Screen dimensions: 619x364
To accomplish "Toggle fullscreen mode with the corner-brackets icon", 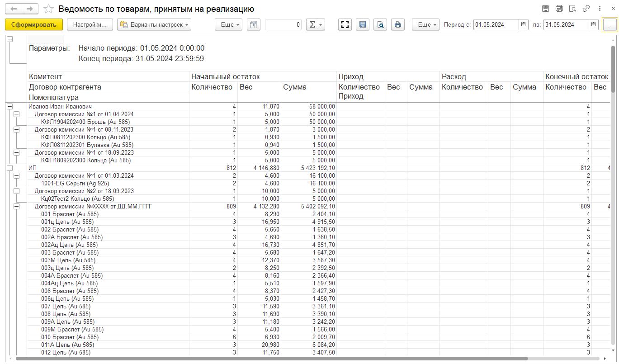I will point(345,24).
